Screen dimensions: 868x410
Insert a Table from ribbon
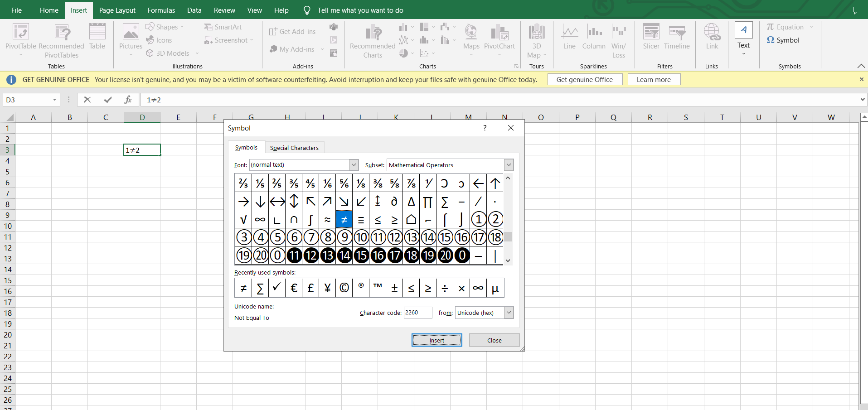[97, 37]
